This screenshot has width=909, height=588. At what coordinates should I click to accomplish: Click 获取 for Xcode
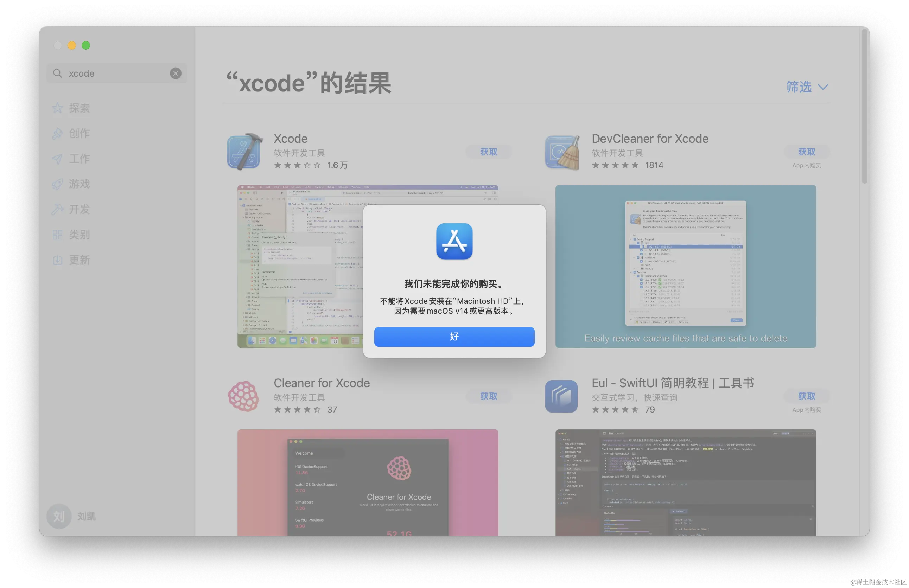click(489, 152)
